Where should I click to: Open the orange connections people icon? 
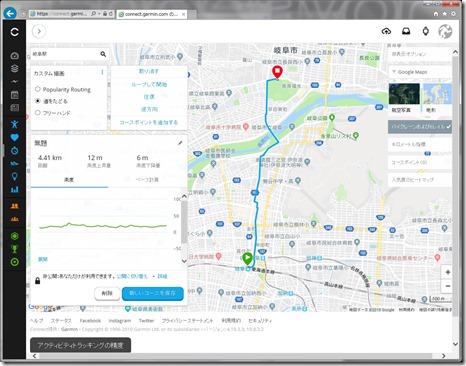click(x=14, y=206)
